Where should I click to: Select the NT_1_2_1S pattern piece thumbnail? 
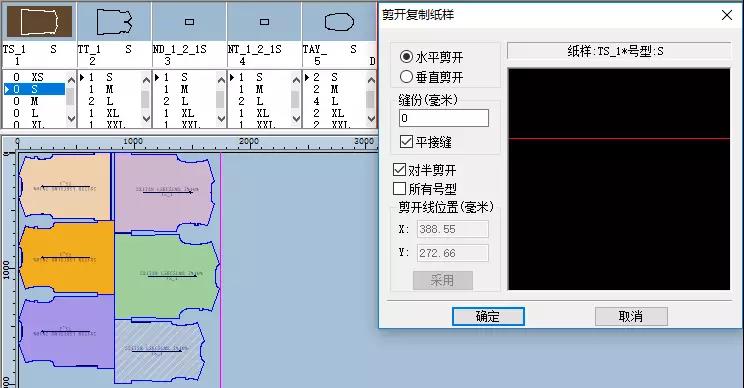tap(264, 21)
